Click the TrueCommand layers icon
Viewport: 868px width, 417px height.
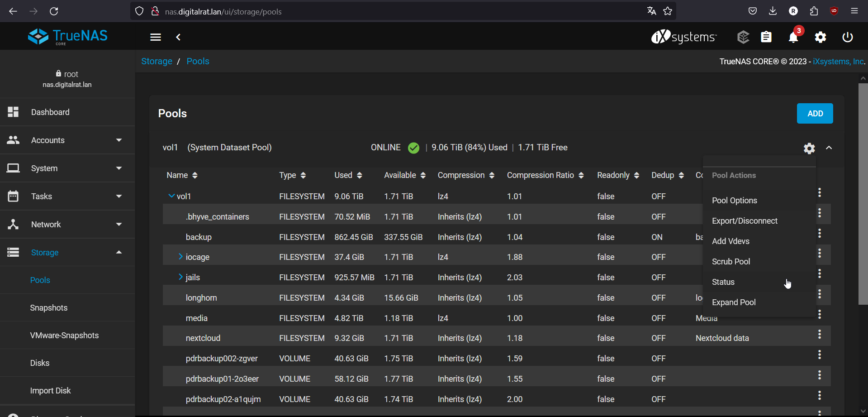coord(743,37)
